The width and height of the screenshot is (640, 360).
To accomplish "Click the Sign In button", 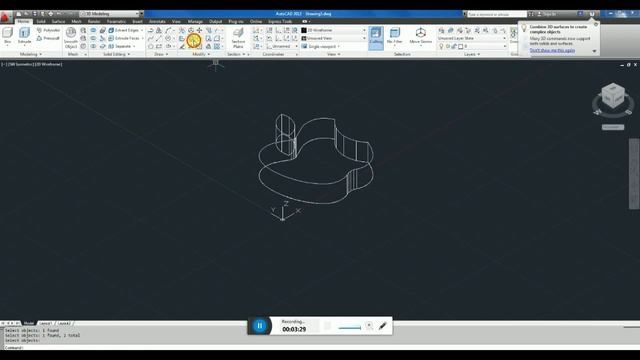I will (547, 14).
